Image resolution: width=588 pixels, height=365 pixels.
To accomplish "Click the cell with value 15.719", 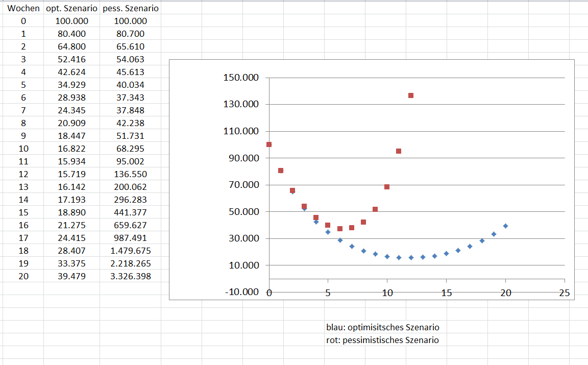I will pyautogui.click(x=71, y=174).
